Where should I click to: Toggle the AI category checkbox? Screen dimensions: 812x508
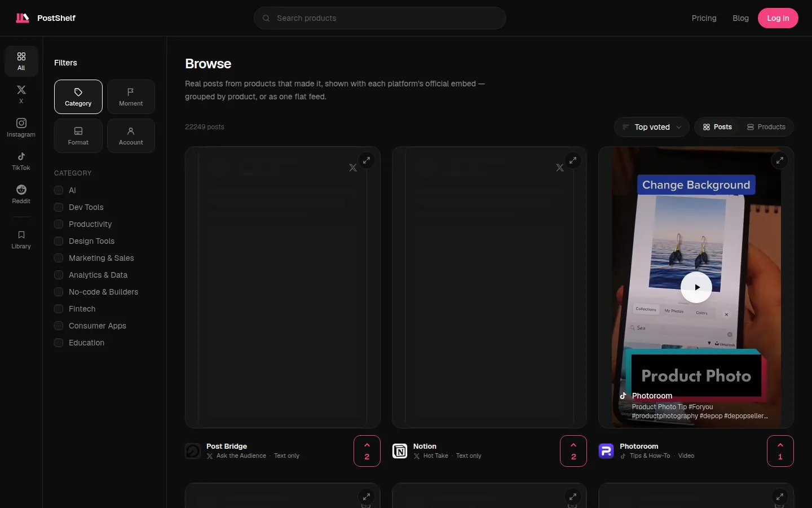(x=59, y=190)
